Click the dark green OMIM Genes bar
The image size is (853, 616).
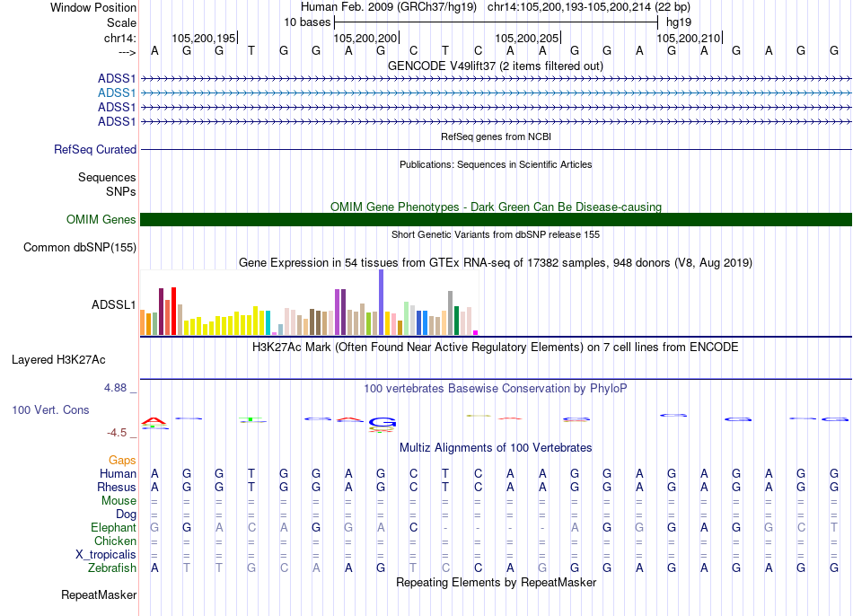pos(496,220)
